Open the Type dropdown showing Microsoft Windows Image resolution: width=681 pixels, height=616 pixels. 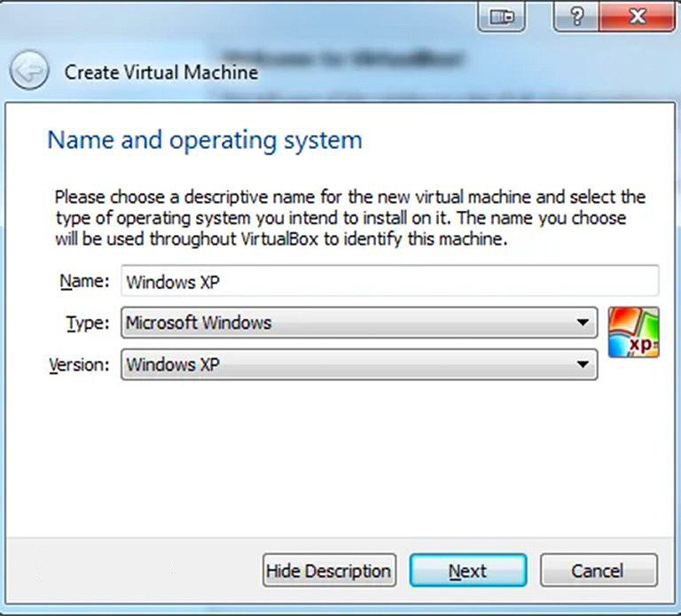click(359, 323)
